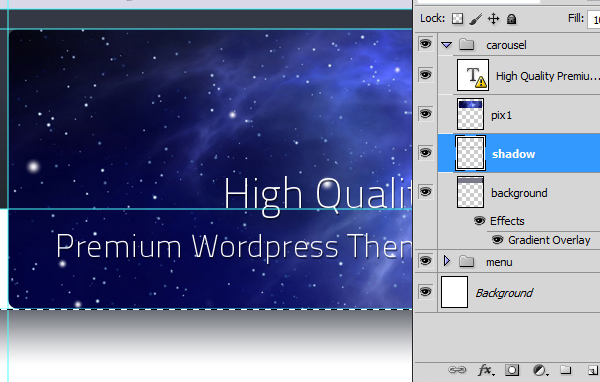Toggle lock all padlock icon

point(512,19)
